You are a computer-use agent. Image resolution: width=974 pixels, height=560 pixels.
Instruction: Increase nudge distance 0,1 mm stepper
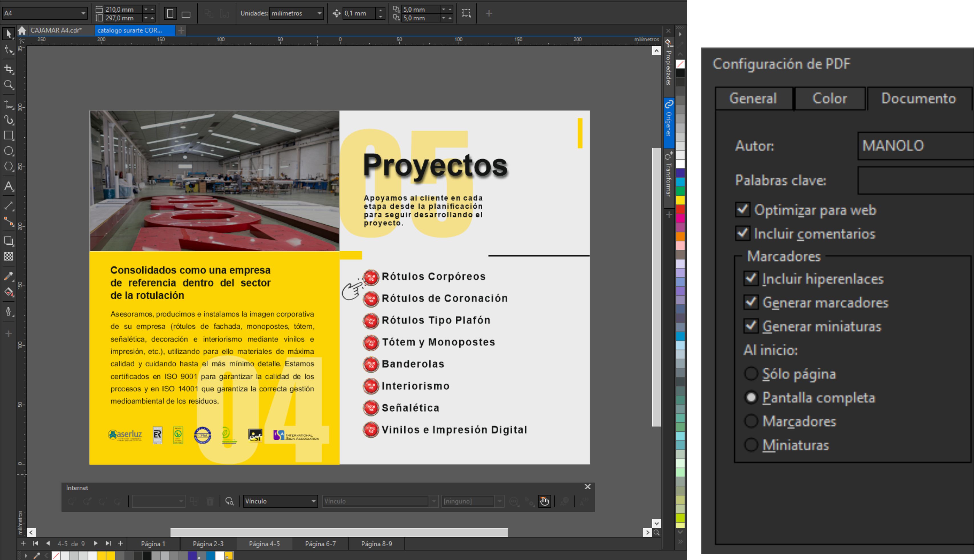[x=380, y=10]
